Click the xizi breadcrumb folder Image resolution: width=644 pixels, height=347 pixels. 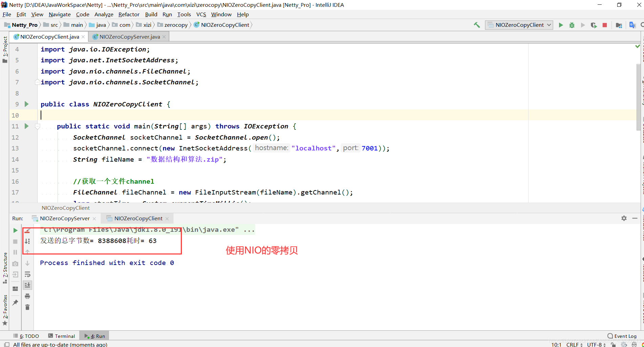144,25
